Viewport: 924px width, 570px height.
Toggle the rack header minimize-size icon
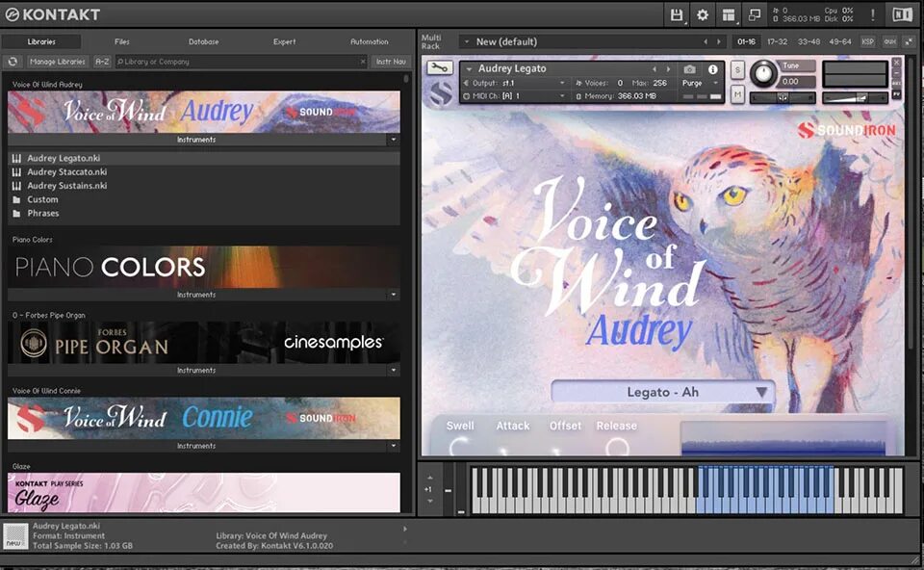click(910, 41)
